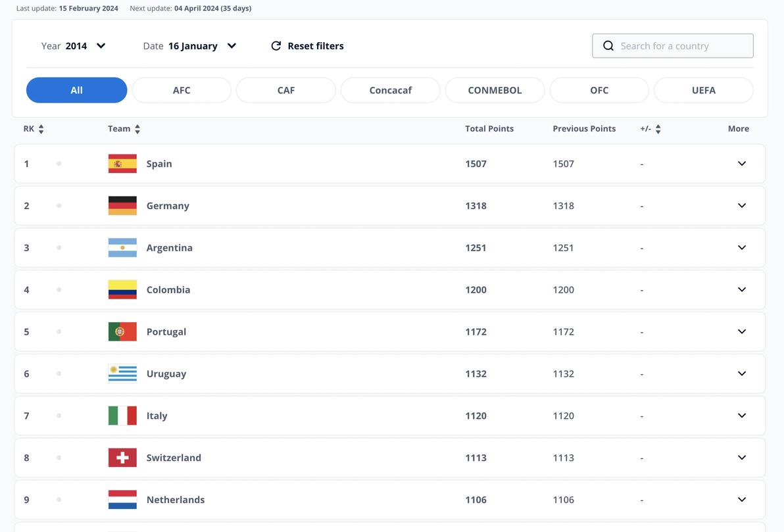Click the Uruguay flag icon
Image resolution: width=784 pixels, height=532 pixels.
pos(122,374)
